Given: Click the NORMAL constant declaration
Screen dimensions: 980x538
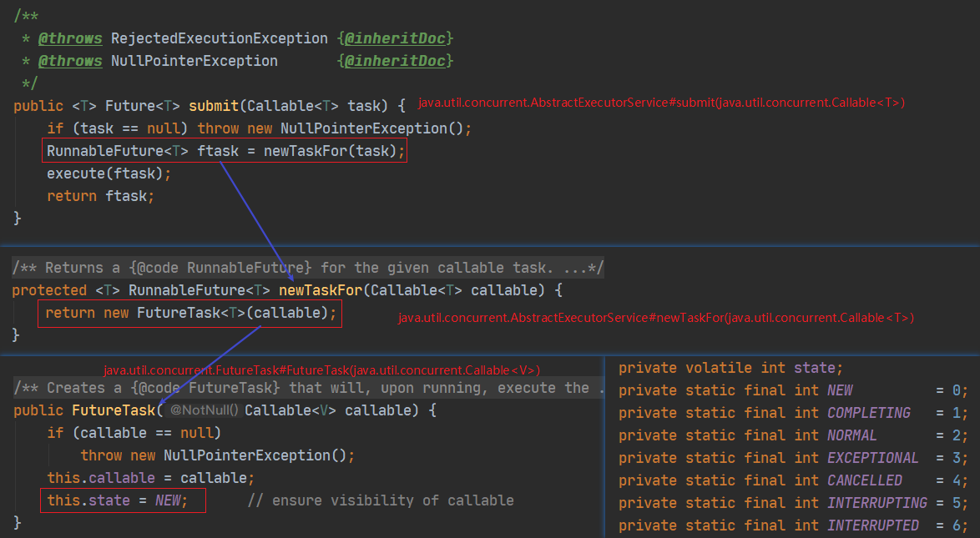Looking at the screenshot, I should point(793,435).
